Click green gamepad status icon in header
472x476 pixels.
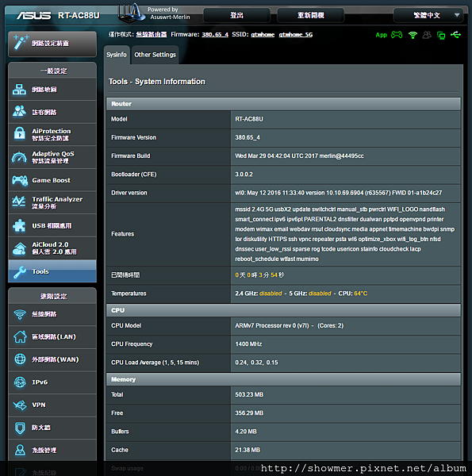[397, 35]
